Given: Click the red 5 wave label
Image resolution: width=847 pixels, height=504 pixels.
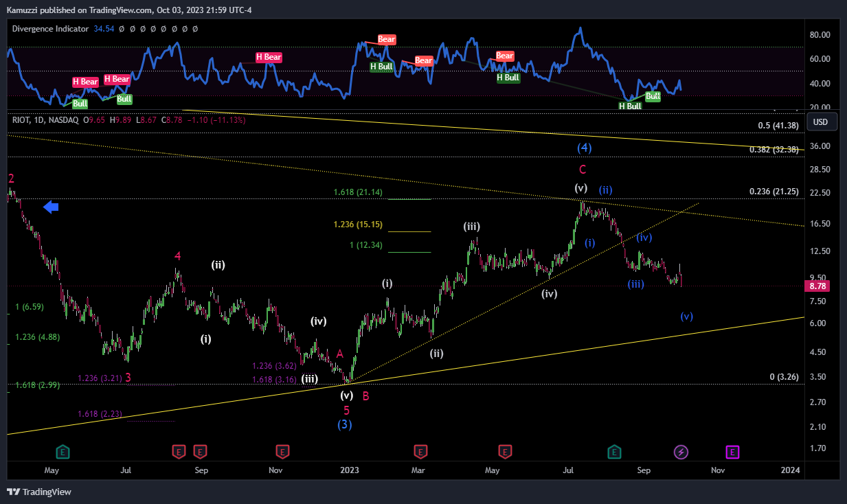Looking at the screenshot, I should point(347,410).
